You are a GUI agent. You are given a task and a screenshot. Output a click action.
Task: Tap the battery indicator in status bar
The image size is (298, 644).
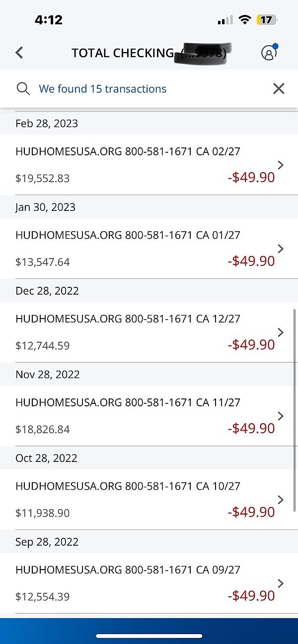click(x=267, y=20)
